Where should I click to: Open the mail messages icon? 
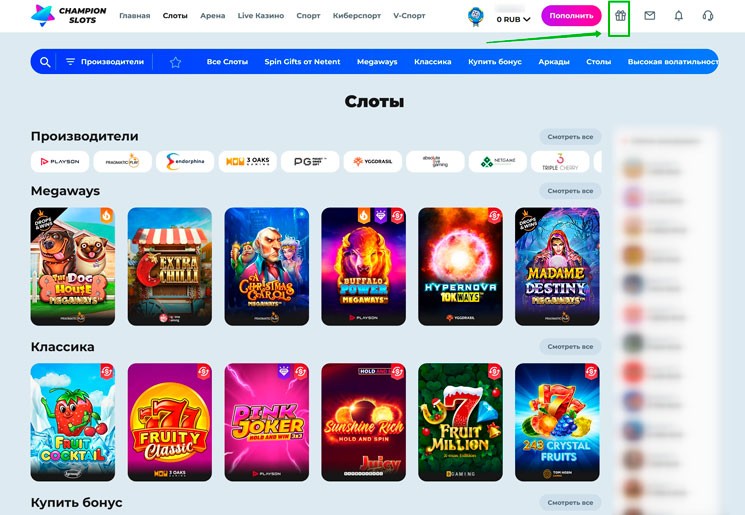click(x=649, y=16)
